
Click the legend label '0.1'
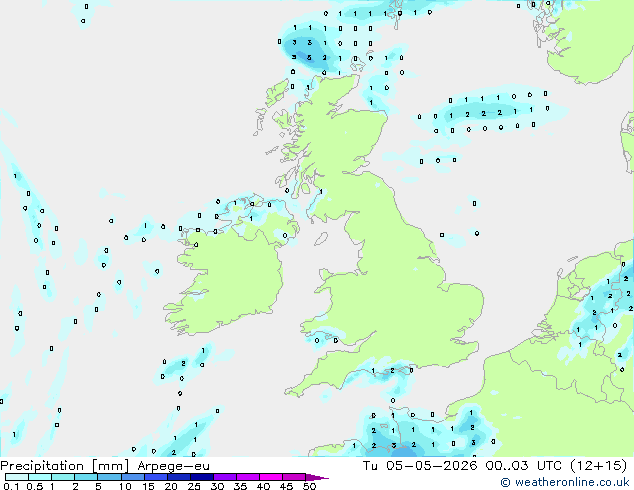point(11,486)
